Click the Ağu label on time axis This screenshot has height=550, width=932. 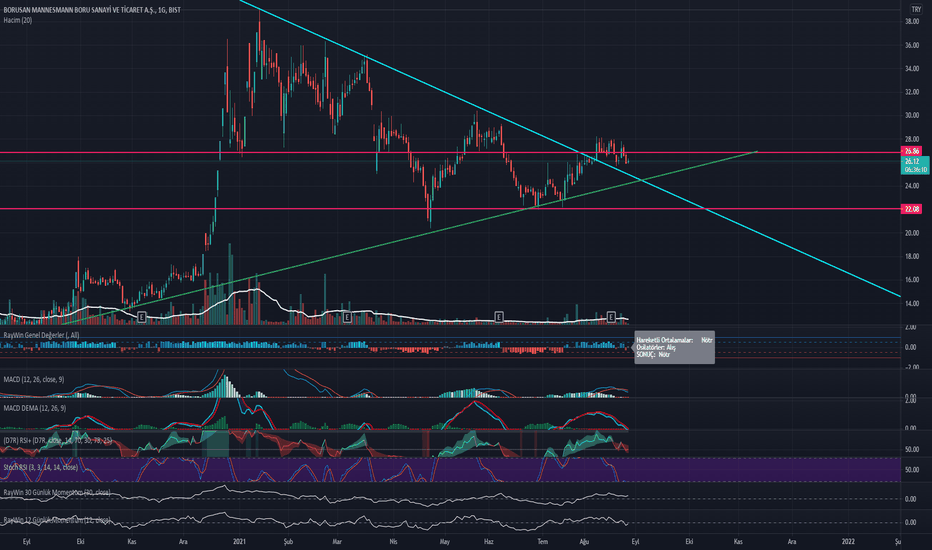click(x=584, y=542)
